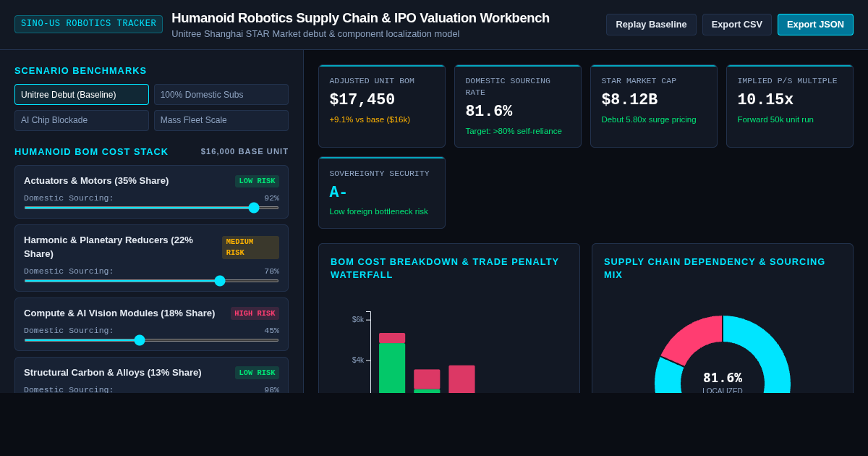Choose the 100% Domestic Subs scenario
Viewport: 868px width, 456px height.
click(x=221, y=95)
